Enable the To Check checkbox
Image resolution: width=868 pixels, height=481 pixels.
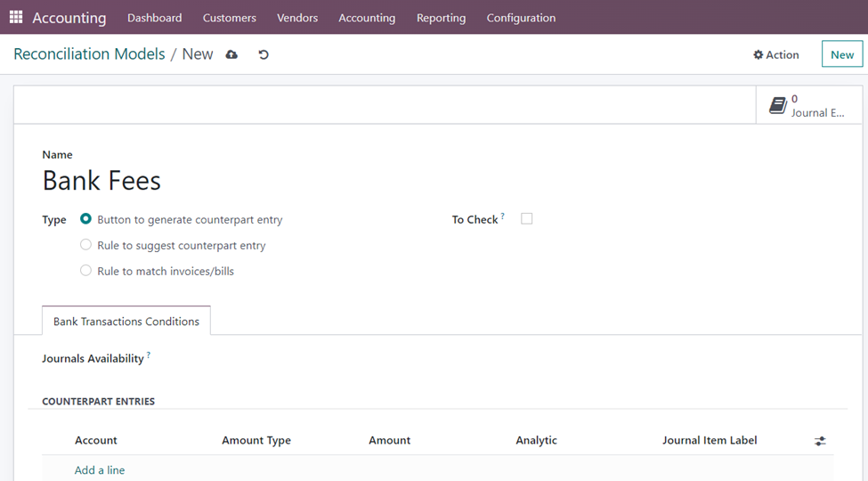[526, 219]
